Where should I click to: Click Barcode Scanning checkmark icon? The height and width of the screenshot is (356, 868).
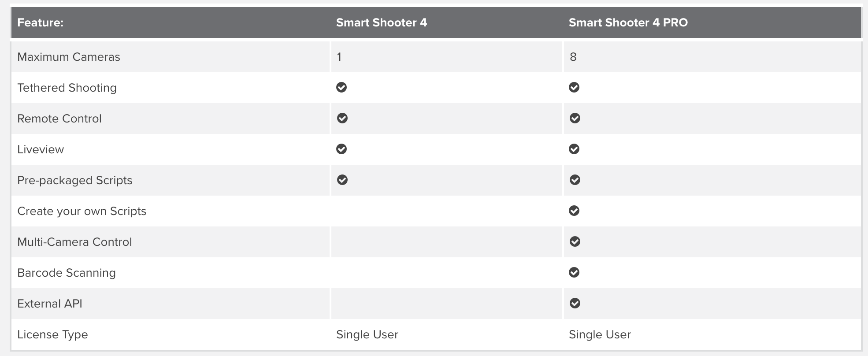point(574,272)
